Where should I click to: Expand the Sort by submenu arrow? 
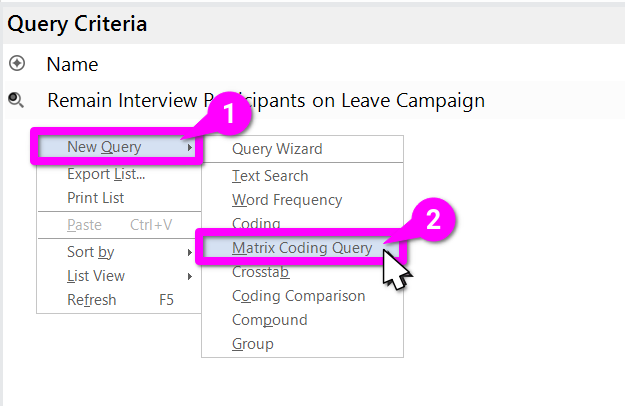[189, 252]
